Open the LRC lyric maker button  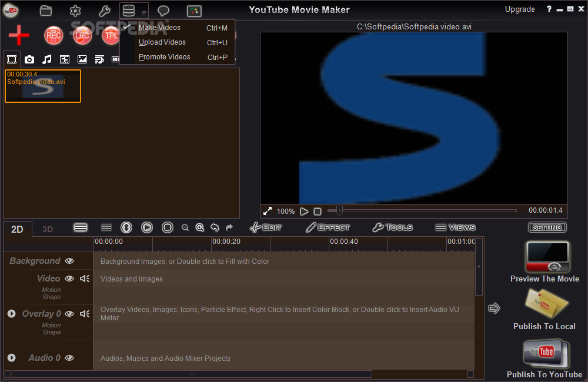point(82,36)
